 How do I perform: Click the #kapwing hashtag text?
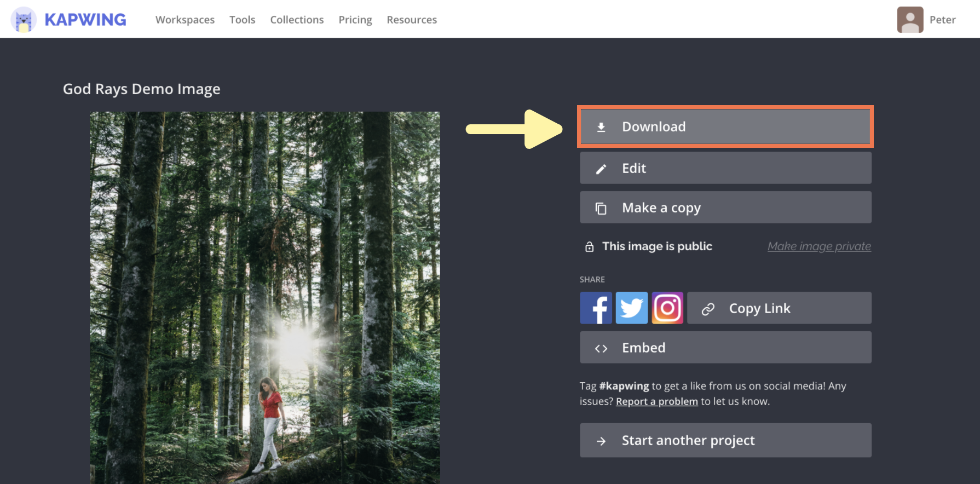click(x=624, y=386)
